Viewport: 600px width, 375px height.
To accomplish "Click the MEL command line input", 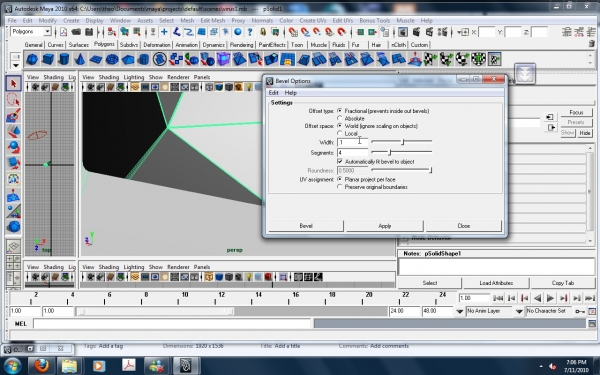I will click(x=172, y=324).
